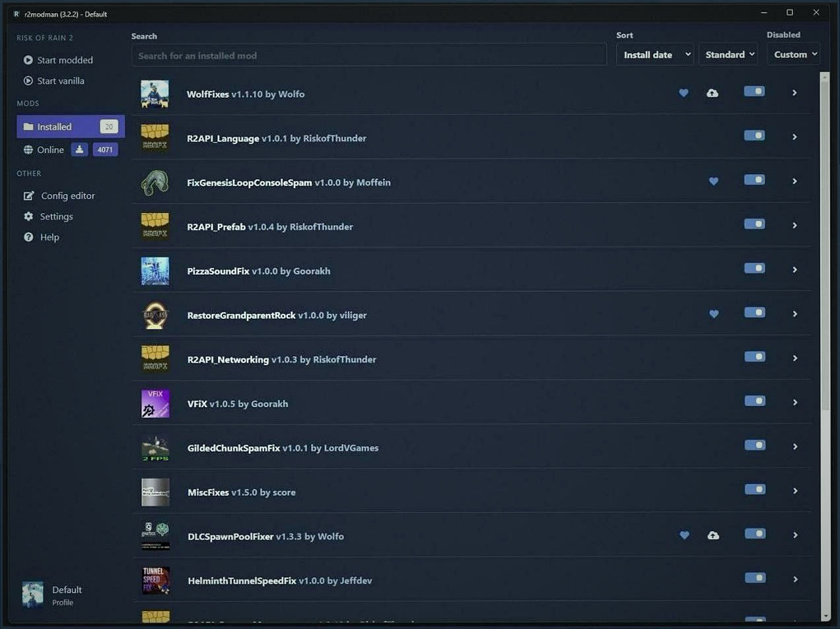Open the Install date sort dropdown
The width and height of the screenshot is (840, 629).
coord(655,55)
